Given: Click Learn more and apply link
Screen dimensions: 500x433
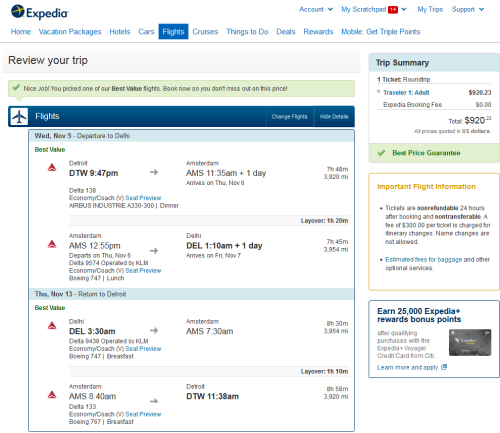Looking at the screenshot, I should point(407,367).
